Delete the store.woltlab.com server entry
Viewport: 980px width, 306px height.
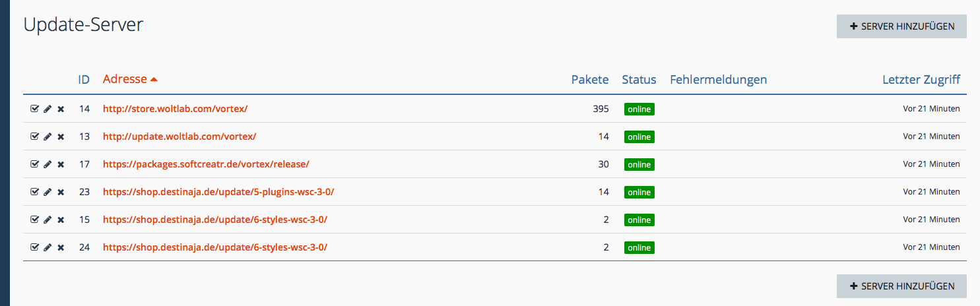click(61, 109)
